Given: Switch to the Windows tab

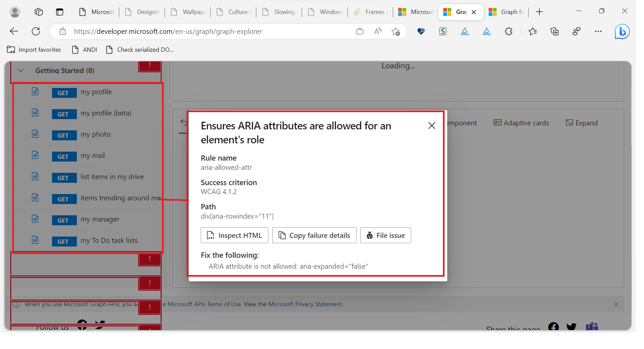Looking at the screenshot, I should tap(326, 12).
